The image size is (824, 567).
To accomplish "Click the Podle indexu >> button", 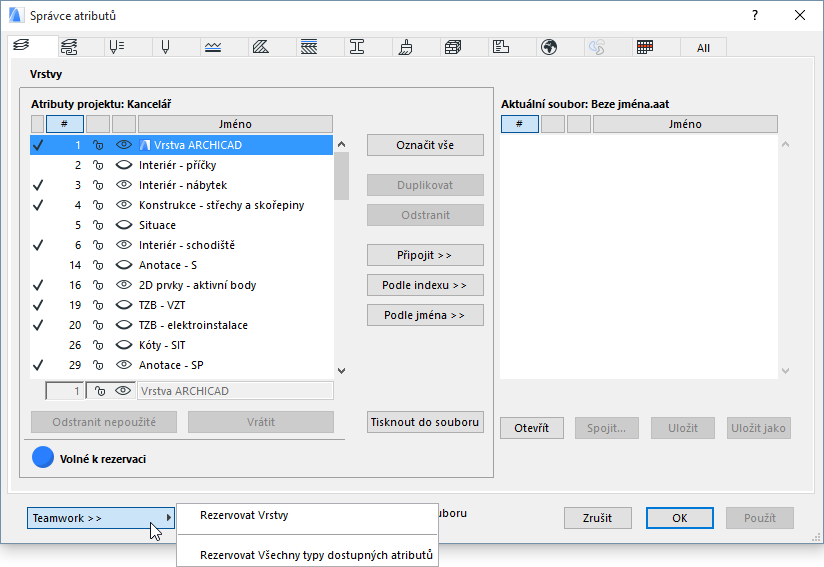I will (x=425, y=285).
